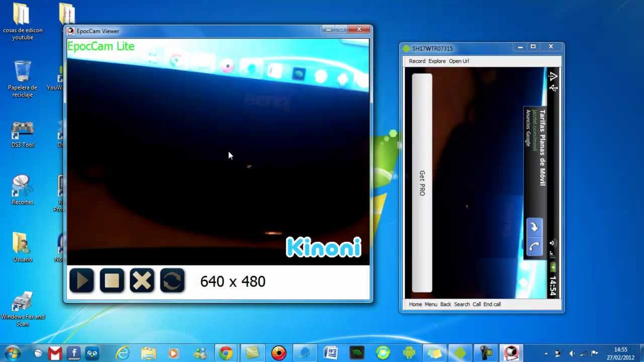This screenshot has width=644, height=362.
Task: Click the Home button below the phone screen
Action: [x=416, y=304]
